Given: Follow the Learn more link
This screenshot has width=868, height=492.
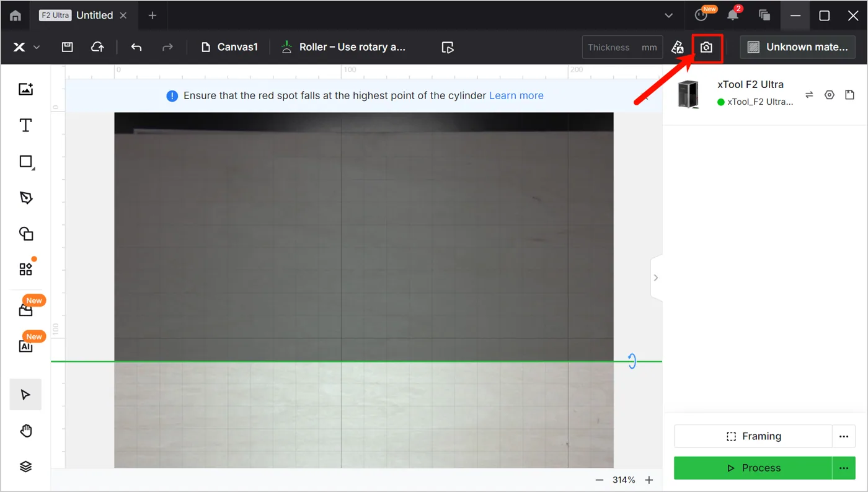Looking at the screenshot, I should click(516, 95).
